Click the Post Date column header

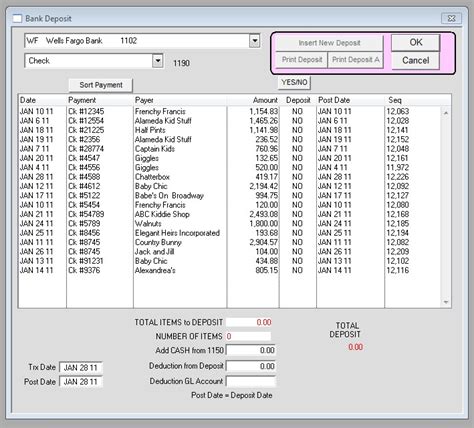[350, 100]
